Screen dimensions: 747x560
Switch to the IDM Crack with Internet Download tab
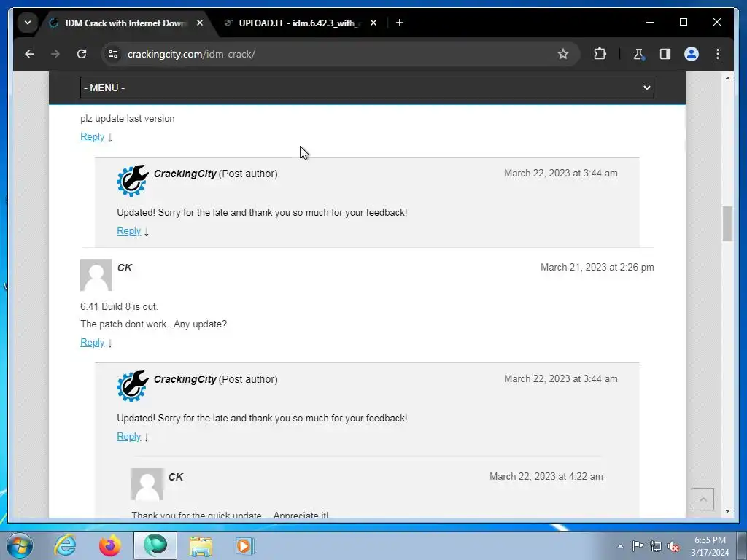coord(125,23)
